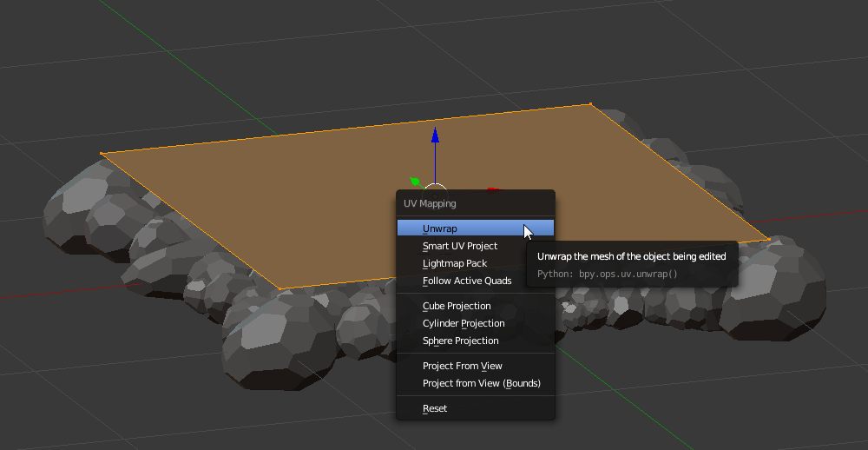Click the Project From View item
868x450 pixels.
pyautogui.click(x=462, y=366)
